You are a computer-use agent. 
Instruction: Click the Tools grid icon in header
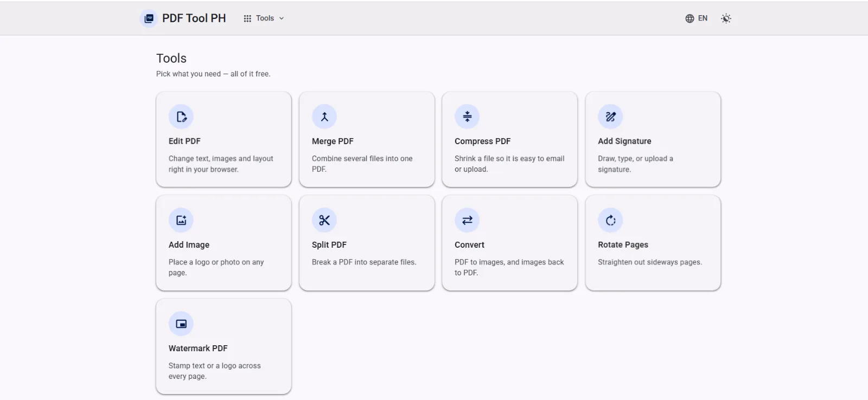click(x=247, y=18)
